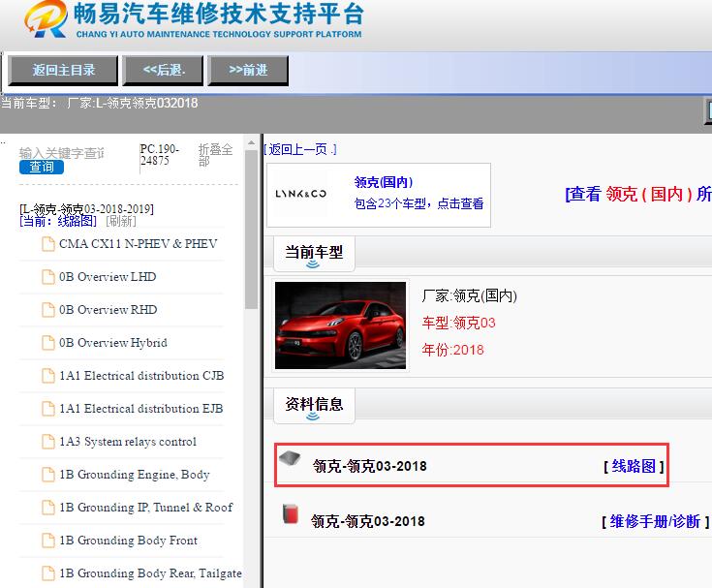Click the 畅易 platform logo icon
This screenshot has height=588, width=712.
[x=46, y=19]
